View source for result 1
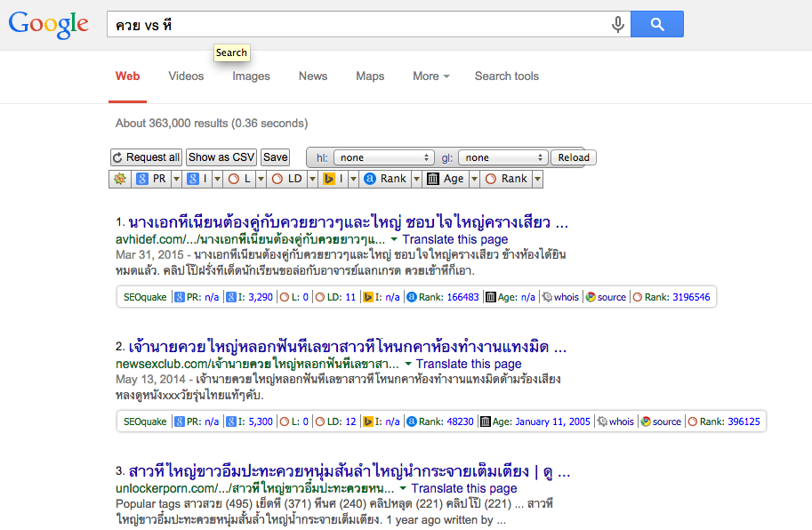Screen dimensions: 812x530 tap(606, 297)
